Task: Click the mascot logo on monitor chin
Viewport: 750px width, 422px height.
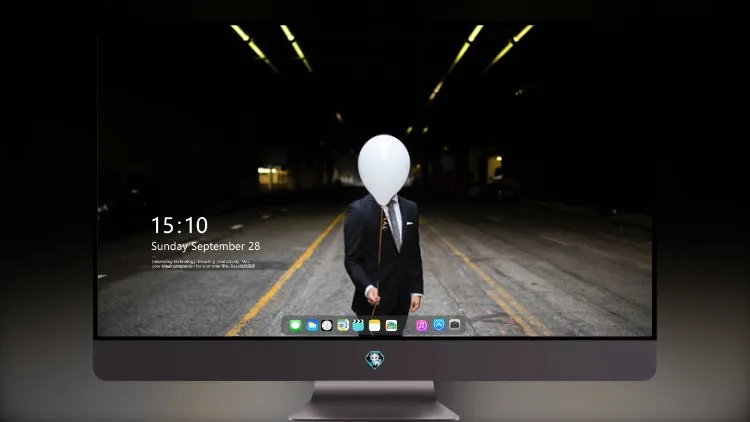Action: tap(375, 360)
